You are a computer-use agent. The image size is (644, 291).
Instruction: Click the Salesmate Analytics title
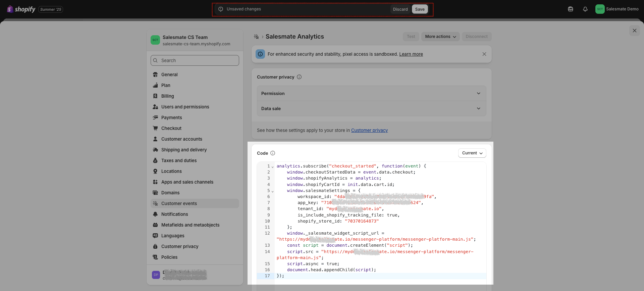[295, 37]
